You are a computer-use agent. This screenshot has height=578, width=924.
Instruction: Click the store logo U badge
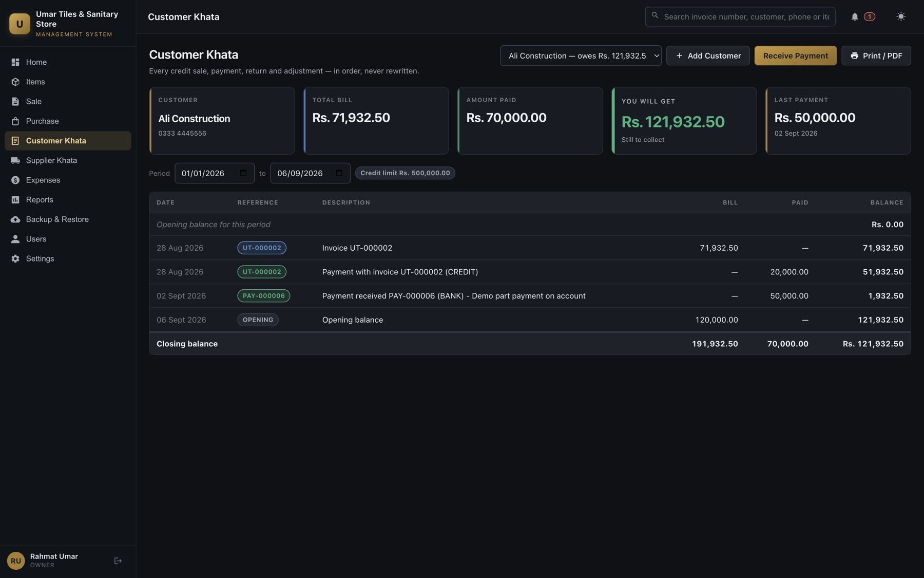[20, 24]
